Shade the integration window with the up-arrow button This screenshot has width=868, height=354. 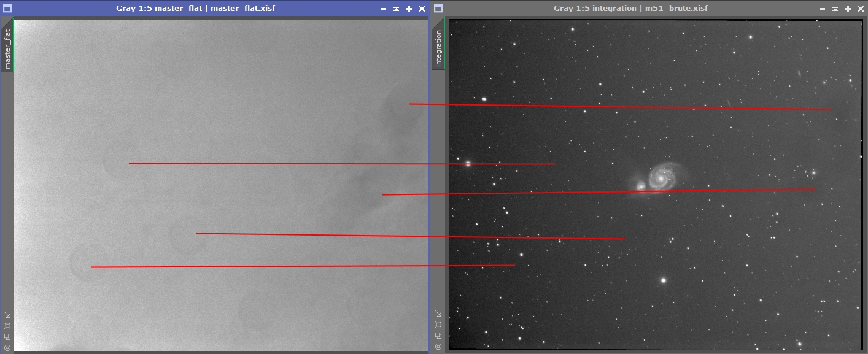tap(834, 9)
